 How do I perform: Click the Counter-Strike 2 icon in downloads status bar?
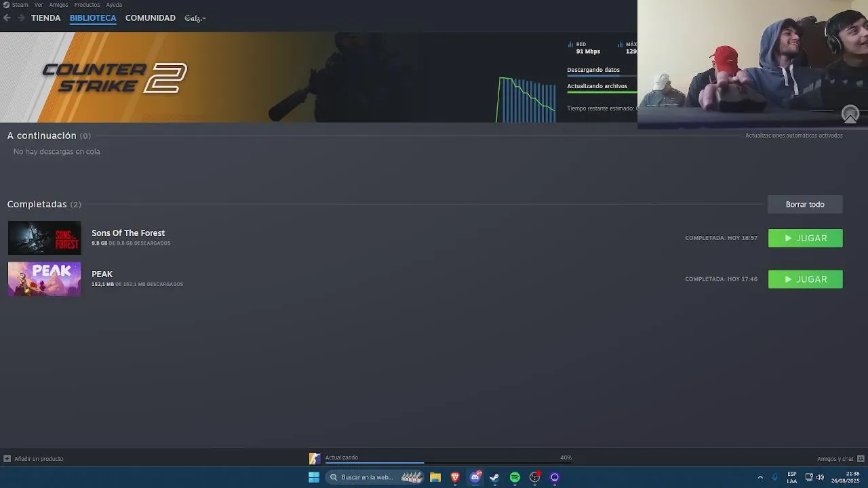(315, 458)
